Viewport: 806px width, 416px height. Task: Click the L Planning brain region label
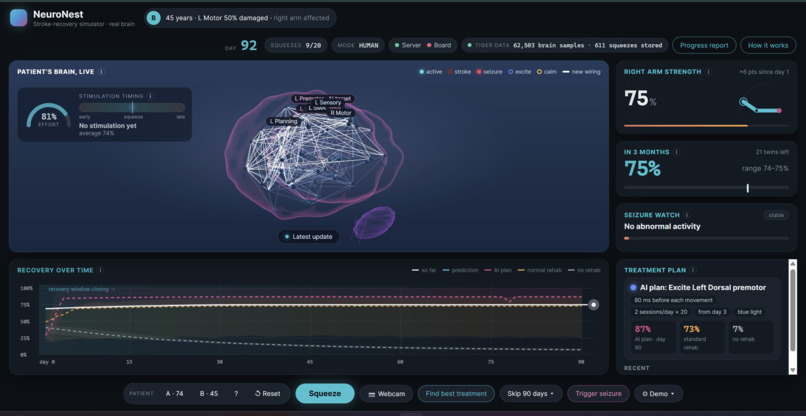pos(284,121)
